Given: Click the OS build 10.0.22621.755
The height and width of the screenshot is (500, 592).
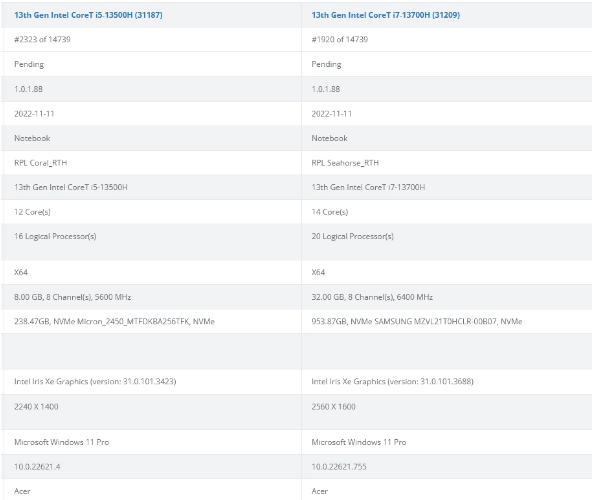Looking at the screenshot, I should (339, 467).
